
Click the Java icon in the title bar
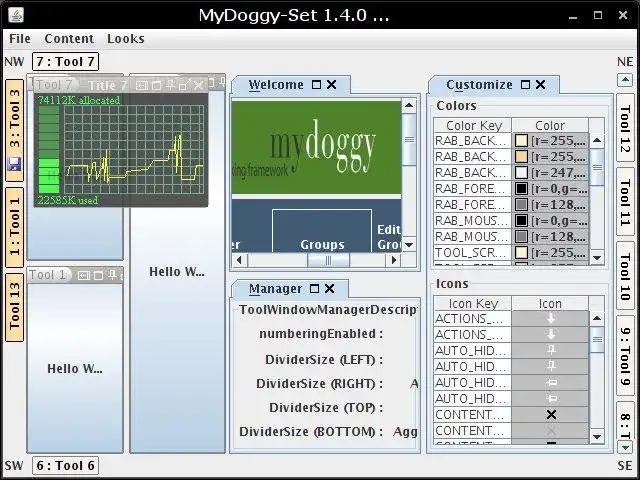16,16
